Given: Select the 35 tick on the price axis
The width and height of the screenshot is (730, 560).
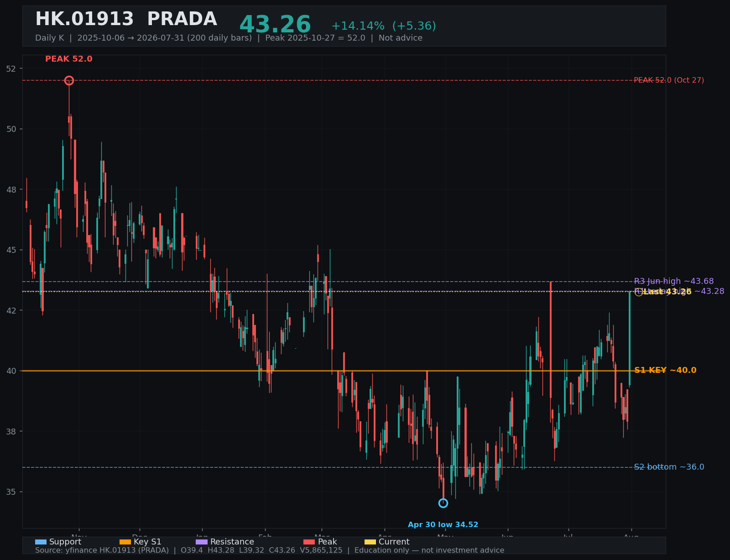Looking at the screenshot, I should click(11, 492).
